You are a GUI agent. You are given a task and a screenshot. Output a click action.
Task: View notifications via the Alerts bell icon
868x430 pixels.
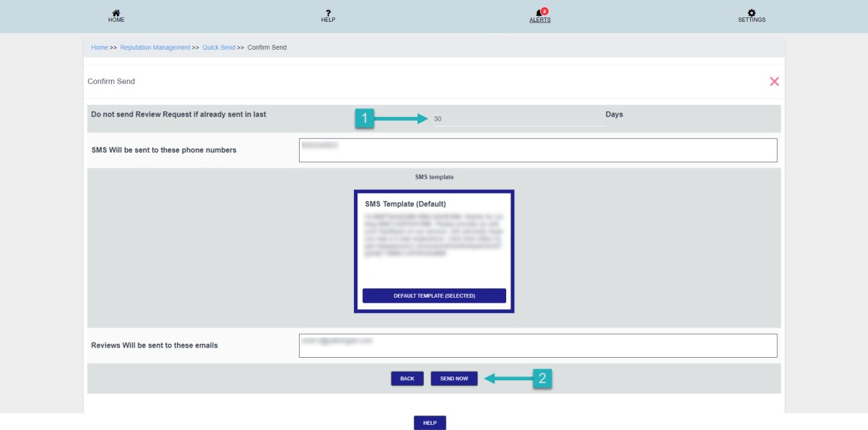[538, 13]
